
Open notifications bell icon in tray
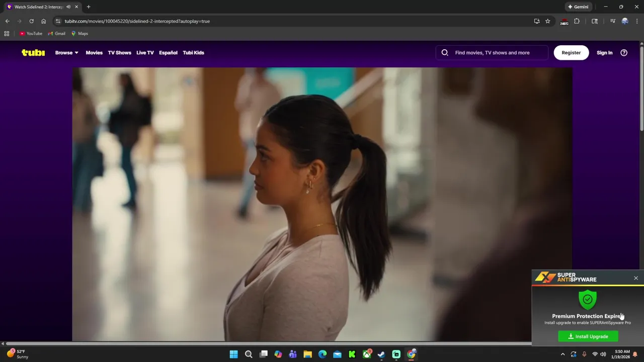[635, 354]
